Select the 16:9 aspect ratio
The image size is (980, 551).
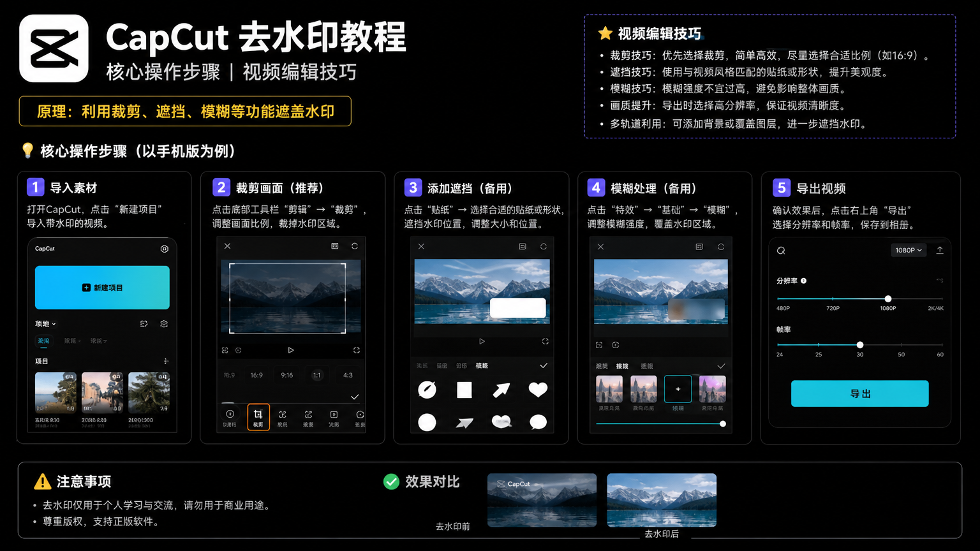(x=256, y=375)
